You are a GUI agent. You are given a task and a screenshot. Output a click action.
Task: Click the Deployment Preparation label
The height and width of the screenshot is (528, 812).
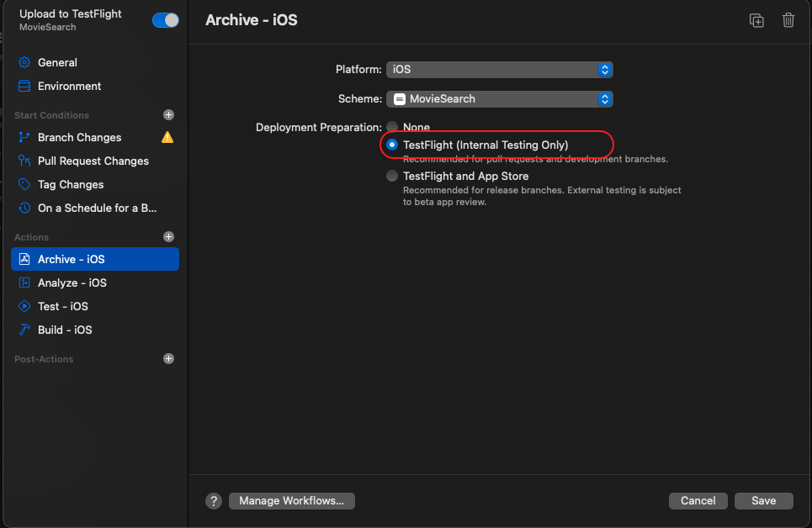click(318, 127)
